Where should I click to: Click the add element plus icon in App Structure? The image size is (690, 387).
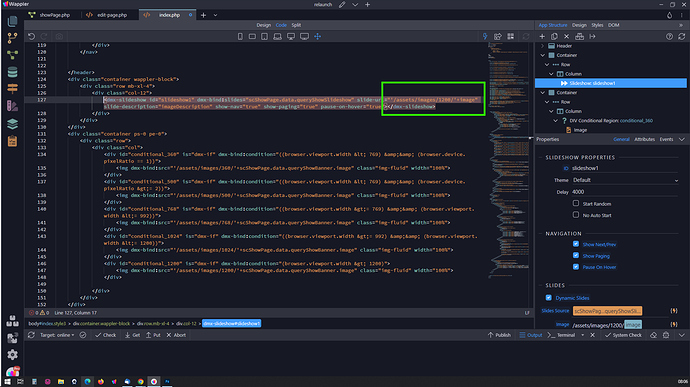click(x=542, y=37)
